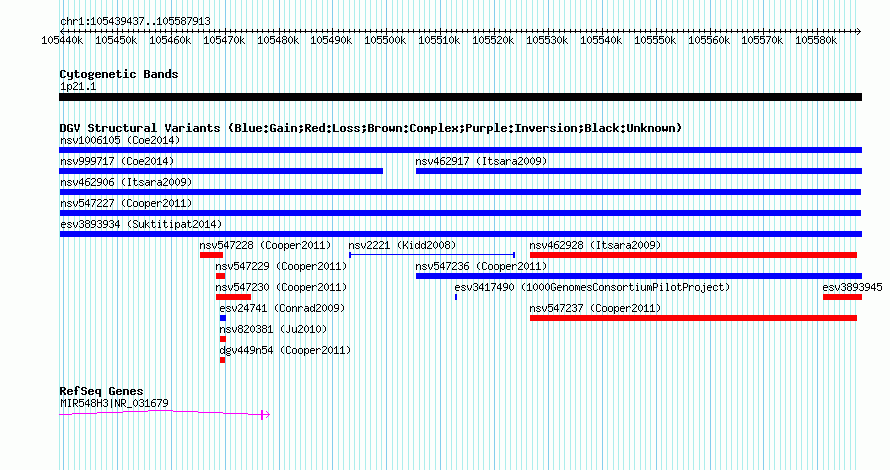The width and height of the screenshot is (890, 470).
Task: Open the esv3893945 variant label
Action: pyautogui.click(x=852, y=287)
